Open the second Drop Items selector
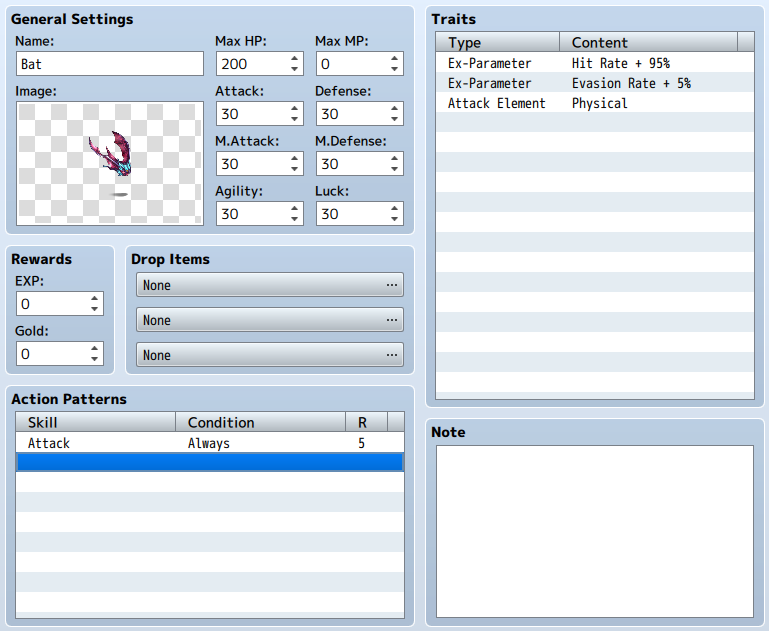The width and height of the screenshot is (769, 631). (x=270, y=320)
